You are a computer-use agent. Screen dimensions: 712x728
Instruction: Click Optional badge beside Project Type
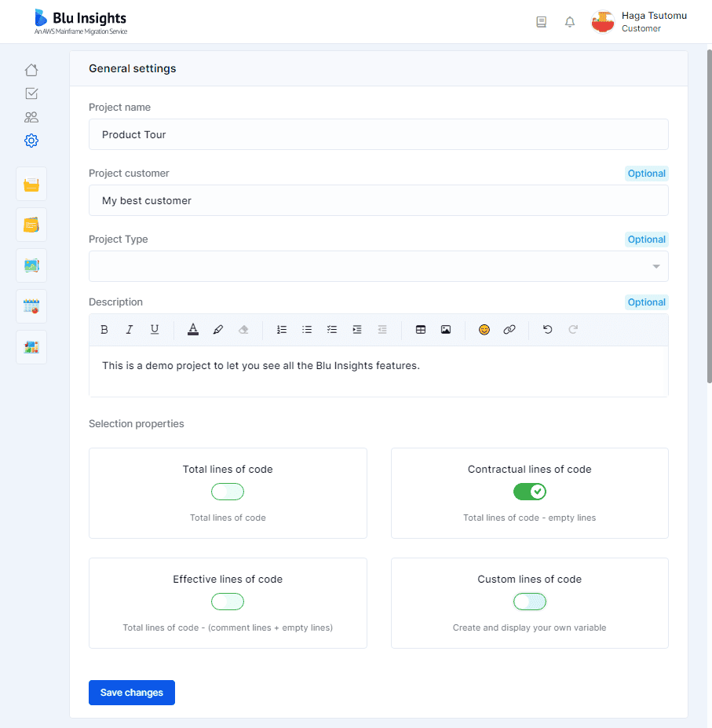coord(647,240)
